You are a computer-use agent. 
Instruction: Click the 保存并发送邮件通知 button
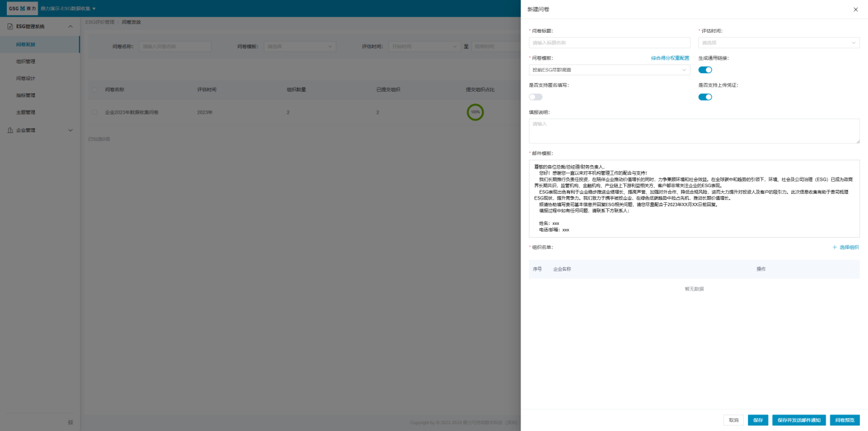(799, 420)
